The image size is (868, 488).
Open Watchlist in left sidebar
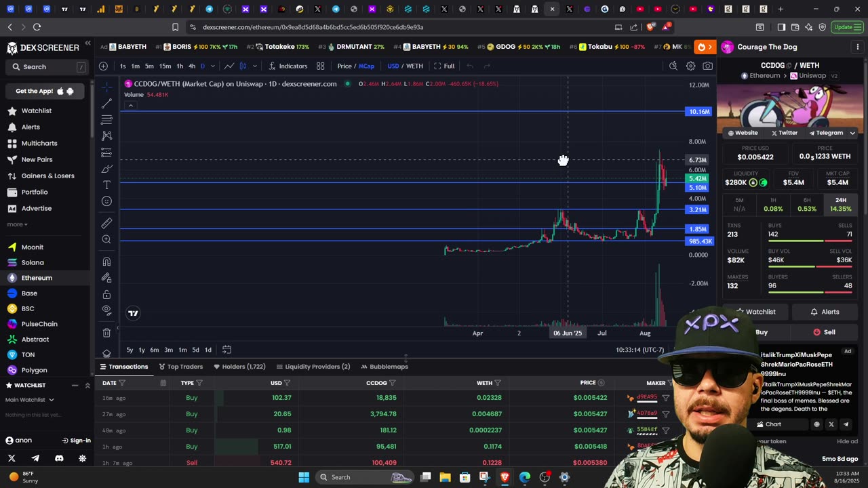point(37,110)
